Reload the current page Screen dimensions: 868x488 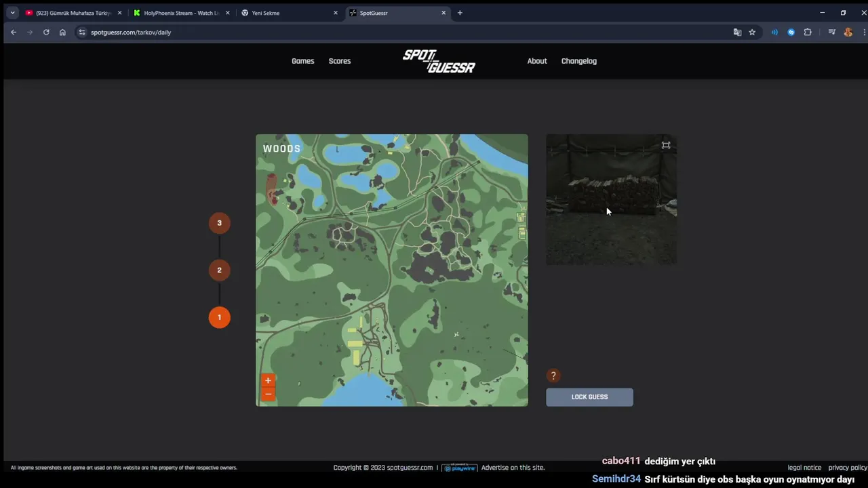click(46, 32)
